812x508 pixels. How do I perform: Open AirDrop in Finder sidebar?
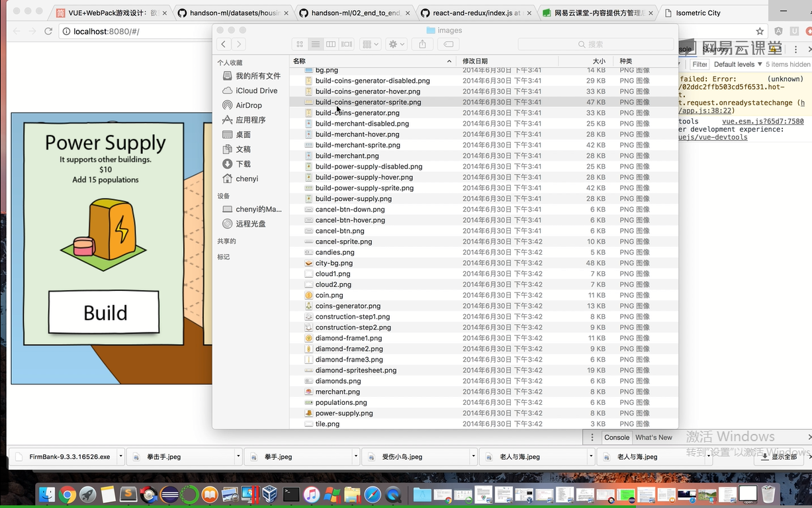point(243,105)
